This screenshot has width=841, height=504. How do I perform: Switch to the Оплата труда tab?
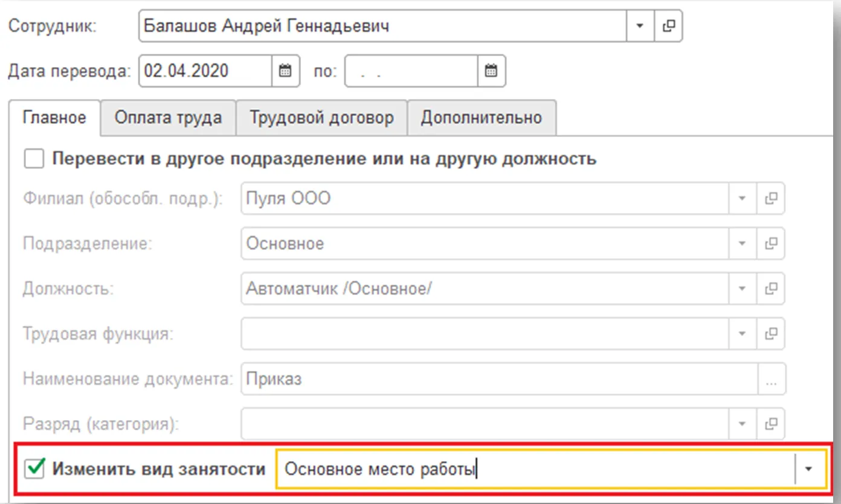168,117
